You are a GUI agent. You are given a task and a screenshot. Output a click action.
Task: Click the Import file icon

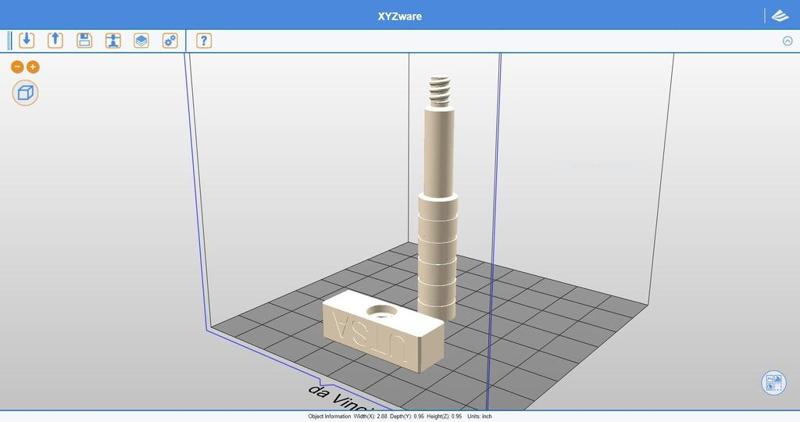point(27,40)
